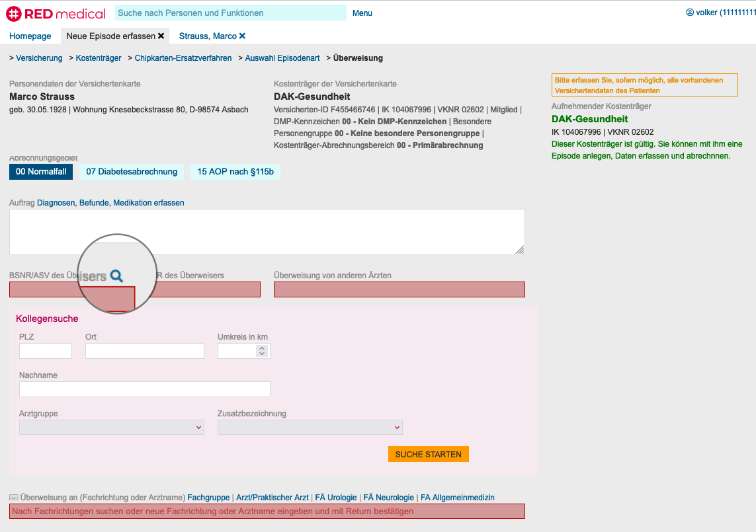Click the magnifier icon beside BSNR/ASV des Überweisers
Viewport: 756px width, 532px height.
116,276
